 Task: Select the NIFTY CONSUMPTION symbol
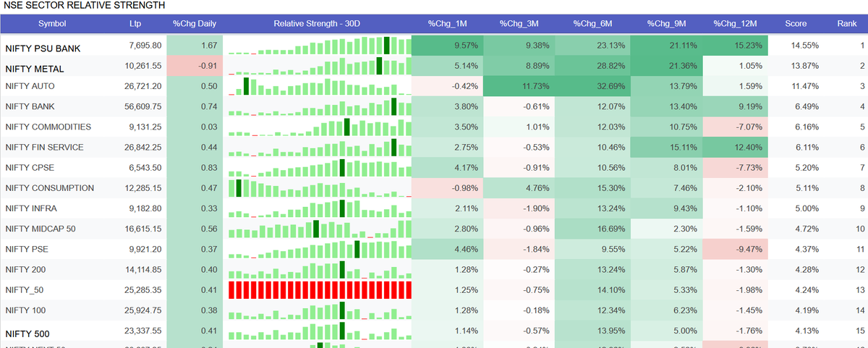tap(49, 187)
